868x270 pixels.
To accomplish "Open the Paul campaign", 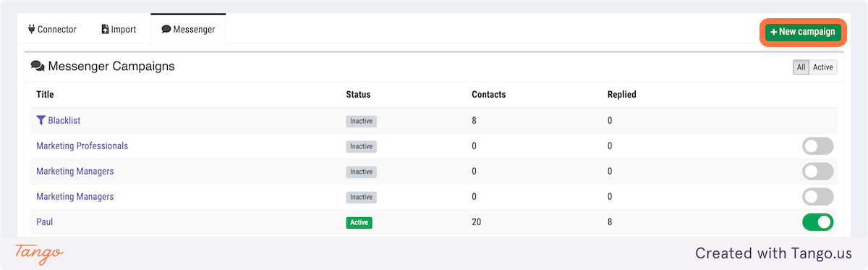I will [44, 222].
